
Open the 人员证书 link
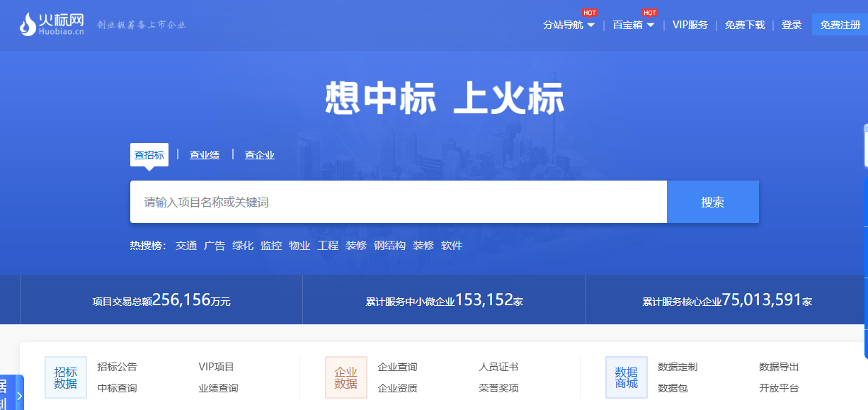pyautogui.click(x=498, y=367)
